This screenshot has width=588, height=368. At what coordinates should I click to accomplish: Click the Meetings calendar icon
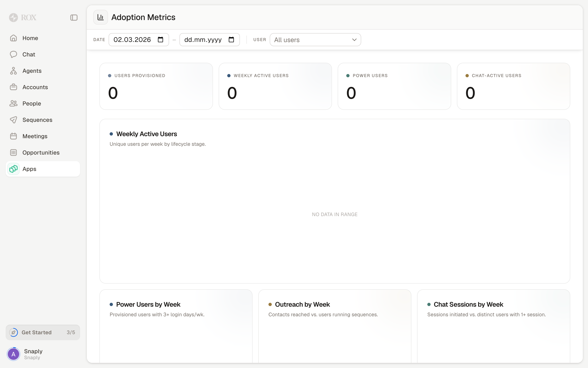tap(13, 136)
